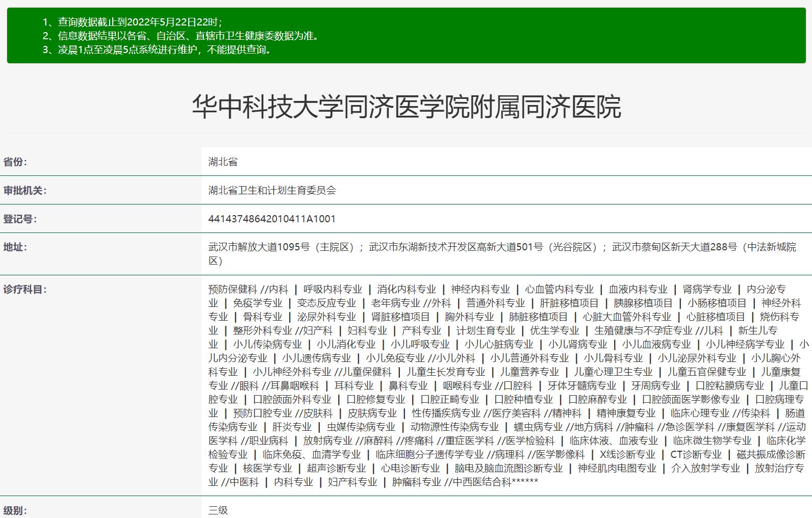Click the 消化内科专业 entry

click(x=407, y=290)
